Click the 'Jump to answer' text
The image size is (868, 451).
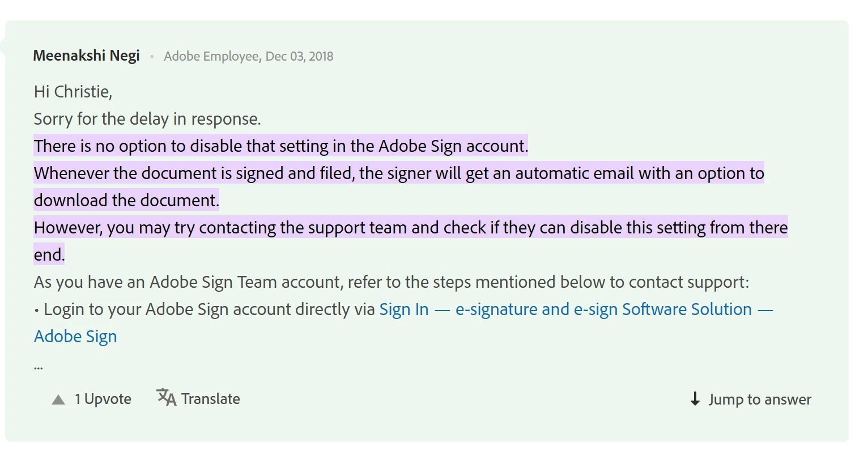pos(760,399)
